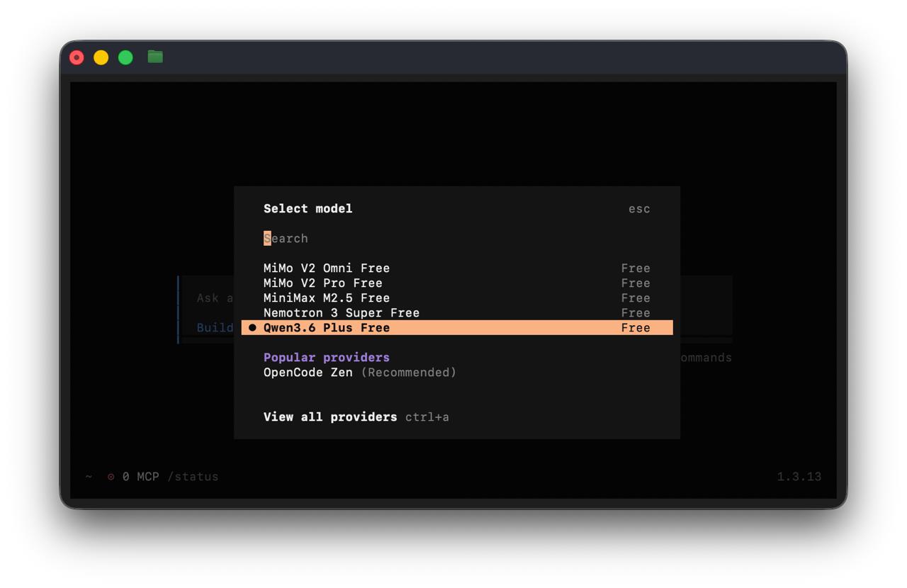Click the red MCP status indicator icon

click(111, 477)
